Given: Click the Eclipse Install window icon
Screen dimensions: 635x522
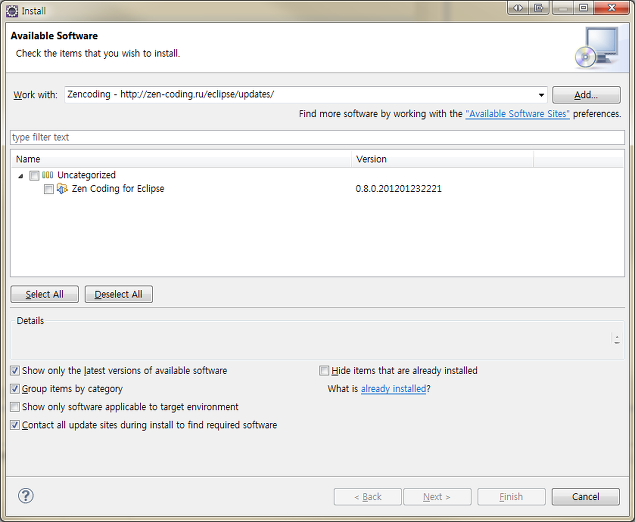Looking at the screenshot, I should [12, 11].
